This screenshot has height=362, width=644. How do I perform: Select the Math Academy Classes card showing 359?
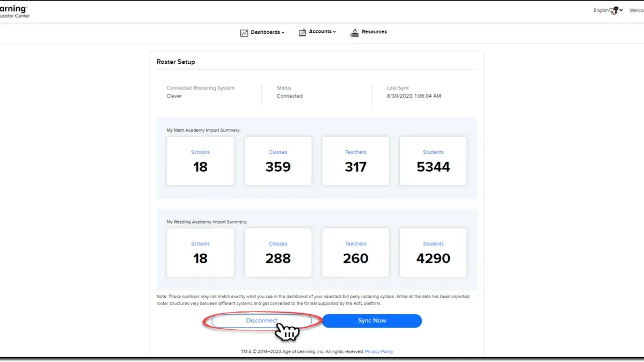click(x=278, y=161)
